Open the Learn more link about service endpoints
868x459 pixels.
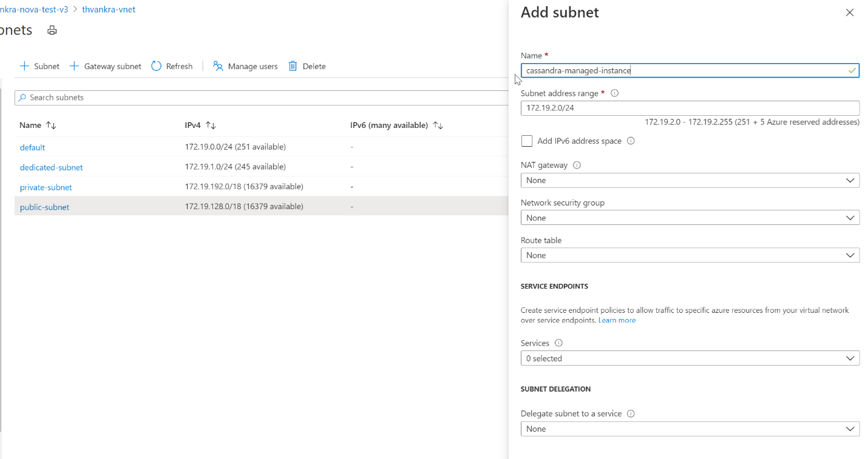pyautogui.click(x=617, y=320)
